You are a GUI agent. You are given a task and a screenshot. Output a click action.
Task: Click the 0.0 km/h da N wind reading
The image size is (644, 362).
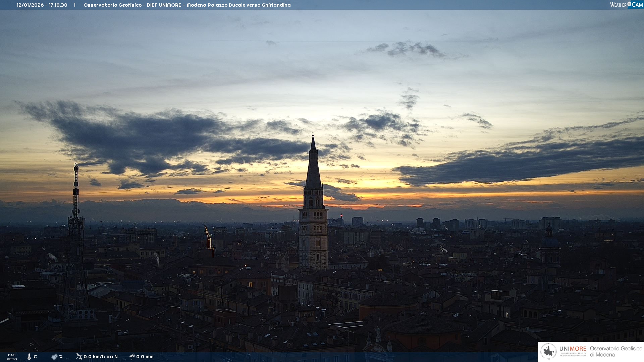pos(101,357)
